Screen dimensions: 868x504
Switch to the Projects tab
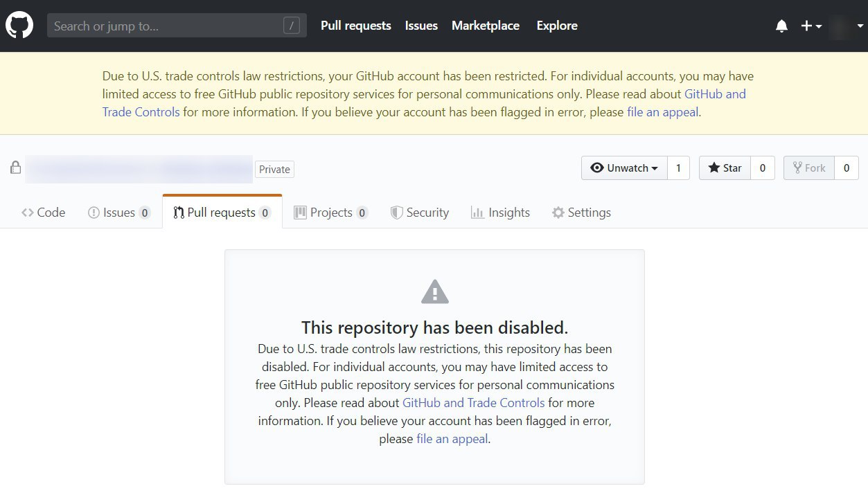(330, 213)
